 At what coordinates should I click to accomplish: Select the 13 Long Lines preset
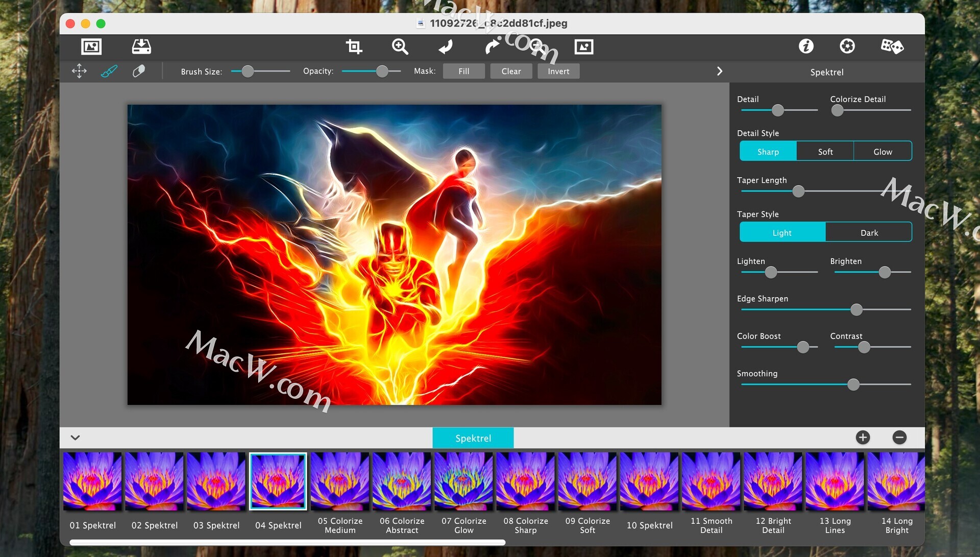(x=835, y=481)
